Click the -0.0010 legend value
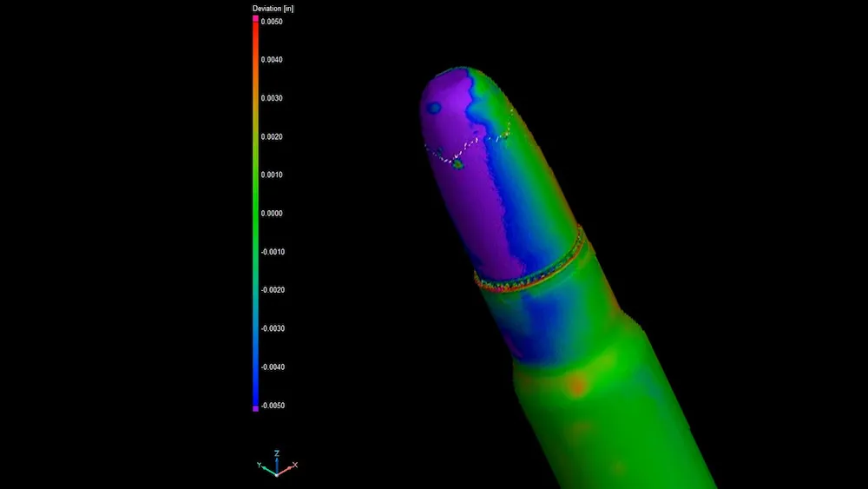 273,252
